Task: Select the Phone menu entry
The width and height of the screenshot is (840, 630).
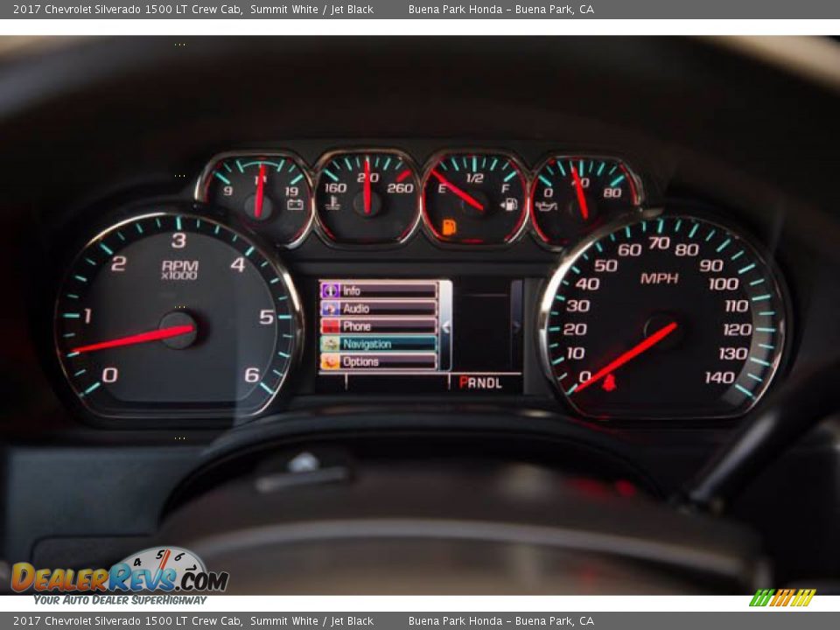Action: pos(379,325)
